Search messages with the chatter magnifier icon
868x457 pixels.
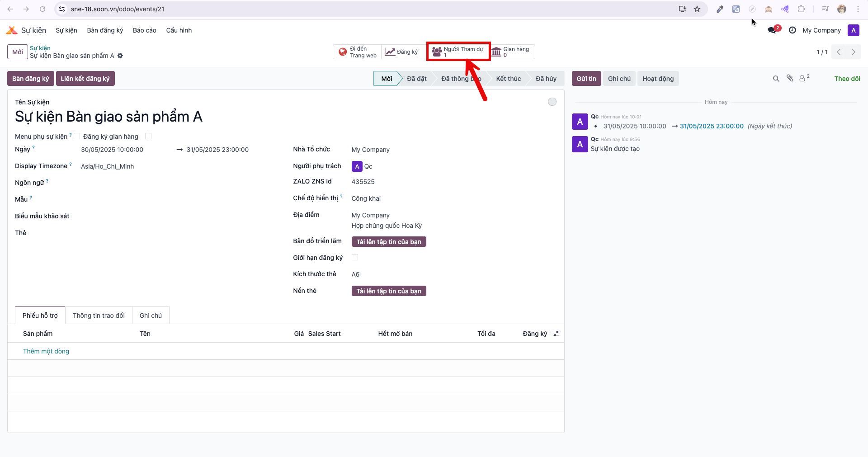click(776, 79)
